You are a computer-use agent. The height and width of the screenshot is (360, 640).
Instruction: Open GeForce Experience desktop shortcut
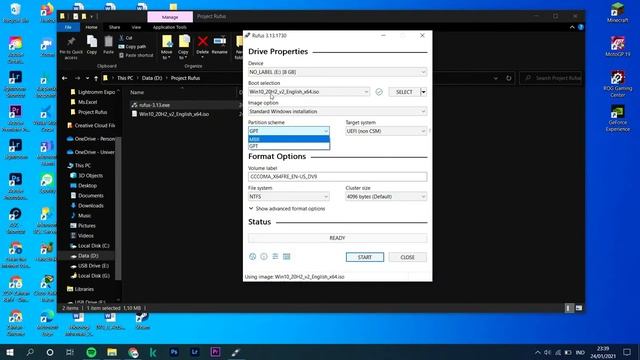617,118
